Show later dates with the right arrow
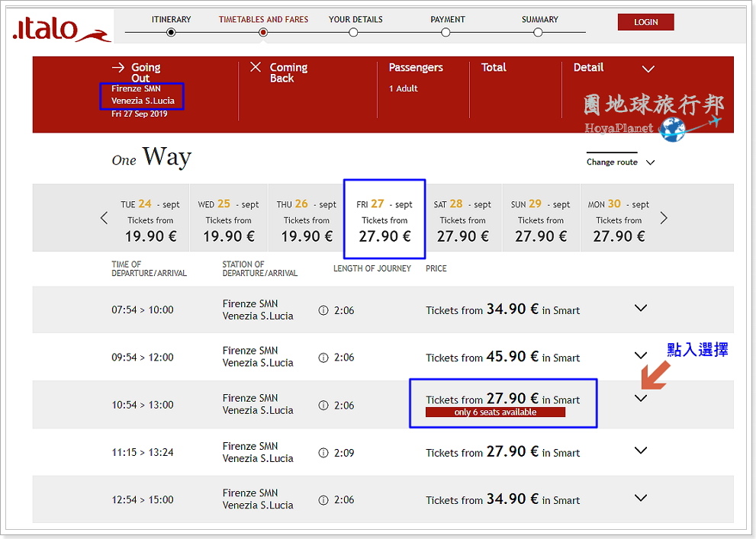The image size is (756, 539). pyautogui.click(x=664, y=218)
